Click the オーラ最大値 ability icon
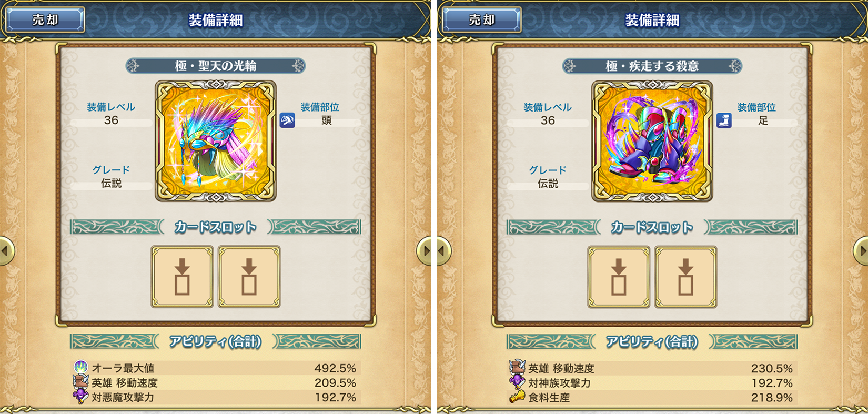This screenshot has width=868, height=414. (80, 367)
